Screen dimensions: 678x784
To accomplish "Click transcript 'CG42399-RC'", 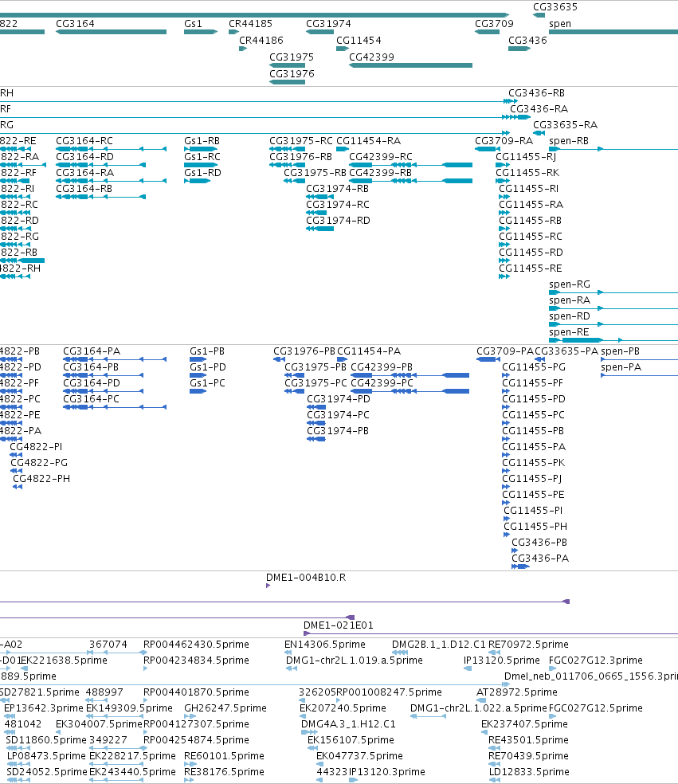I will tap(381, 157).
